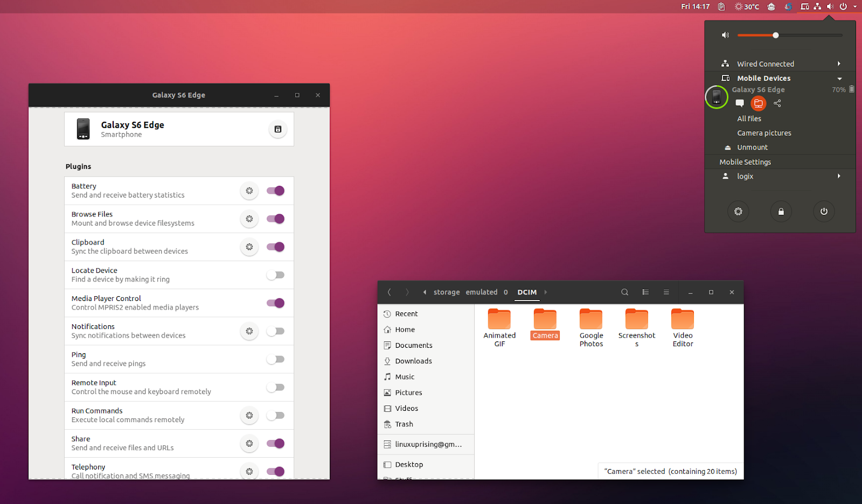Expand the Wired Connected entry

click(x=838, y=64)
